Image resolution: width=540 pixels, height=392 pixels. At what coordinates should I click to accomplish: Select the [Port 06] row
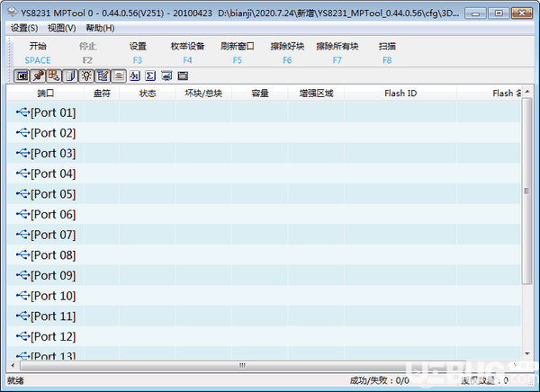click(264, 214)
